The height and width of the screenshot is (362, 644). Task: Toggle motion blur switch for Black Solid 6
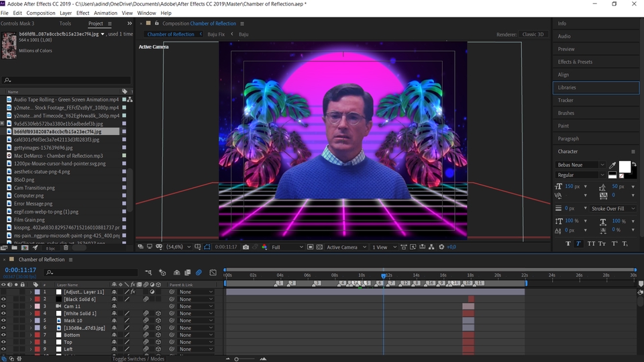click(x=146, y=299)
